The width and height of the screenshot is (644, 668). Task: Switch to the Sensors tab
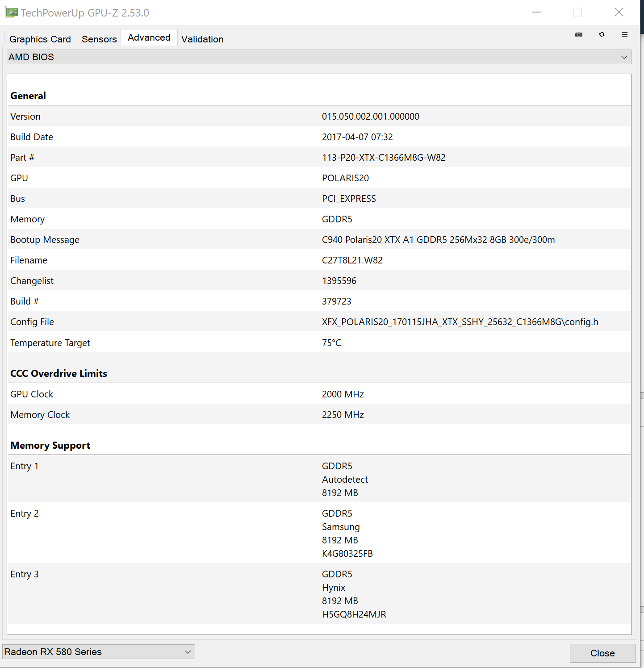click(99, 39)
